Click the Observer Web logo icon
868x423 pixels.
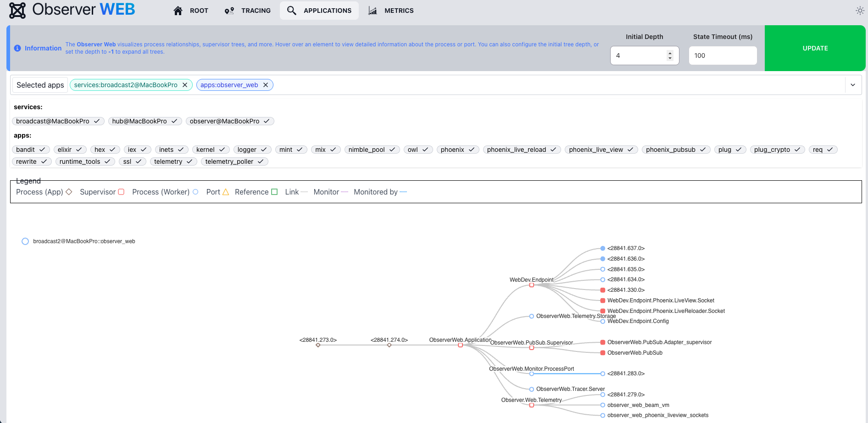[17, 10]
